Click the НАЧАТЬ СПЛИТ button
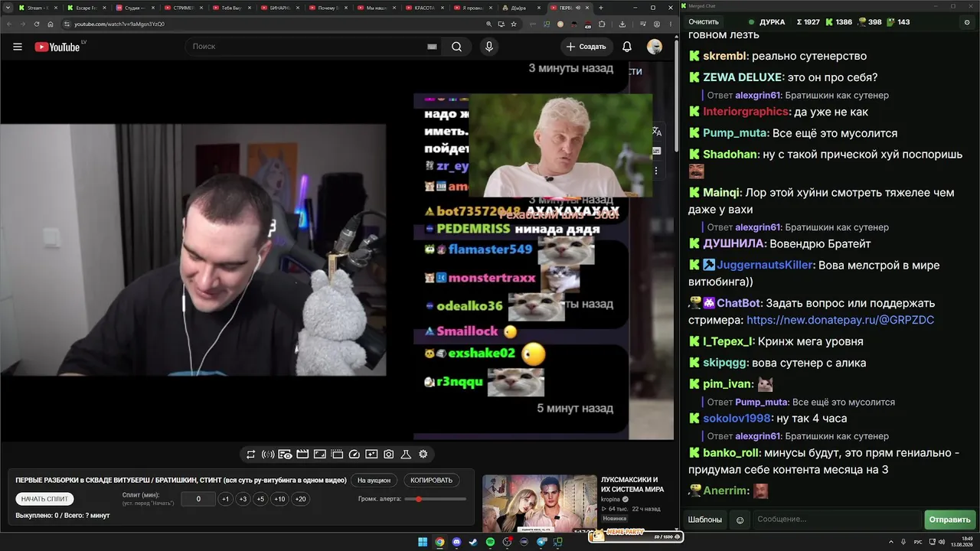The image size is (980, 551). point(45,499)
